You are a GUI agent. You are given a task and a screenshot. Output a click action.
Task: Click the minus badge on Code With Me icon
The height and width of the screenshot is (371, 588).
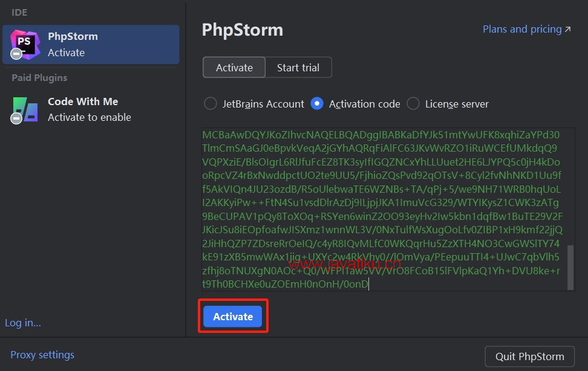(16, 119)
